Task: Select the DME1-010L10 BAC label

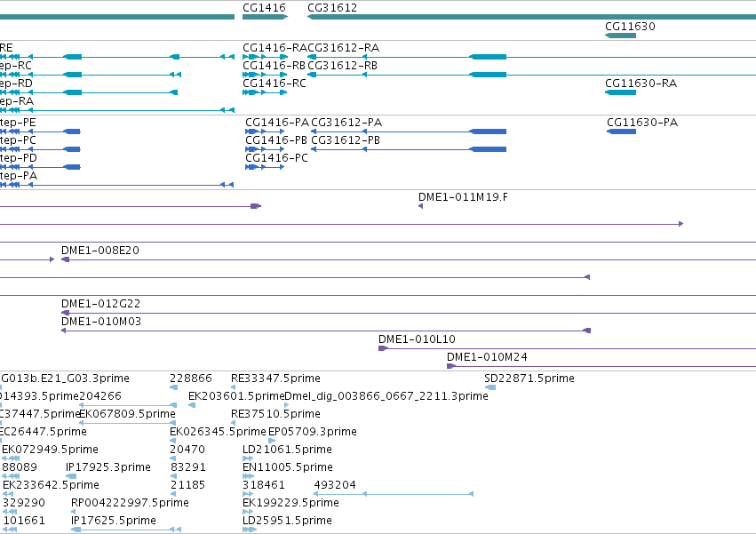Action: tap(417, 339)
